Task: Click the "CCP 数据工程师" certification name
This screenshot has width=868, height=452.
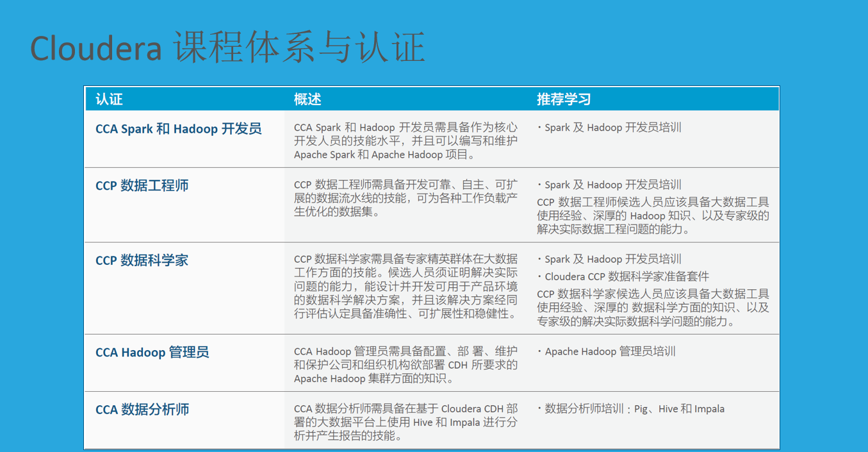Action: 142,186
